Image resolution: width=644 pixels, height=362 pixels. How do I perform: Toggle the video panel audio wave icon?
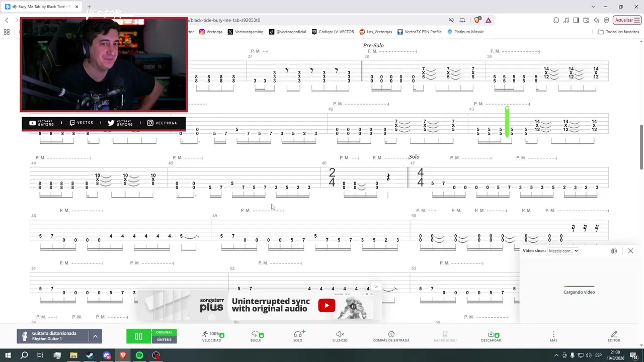coord(614,251)
